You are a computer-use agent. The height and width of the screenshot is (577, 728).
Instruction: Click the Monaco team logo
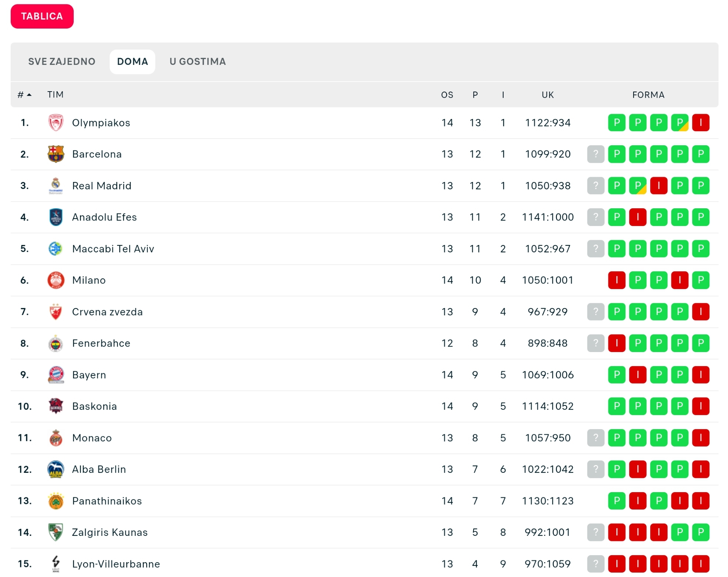click(56, 438)
